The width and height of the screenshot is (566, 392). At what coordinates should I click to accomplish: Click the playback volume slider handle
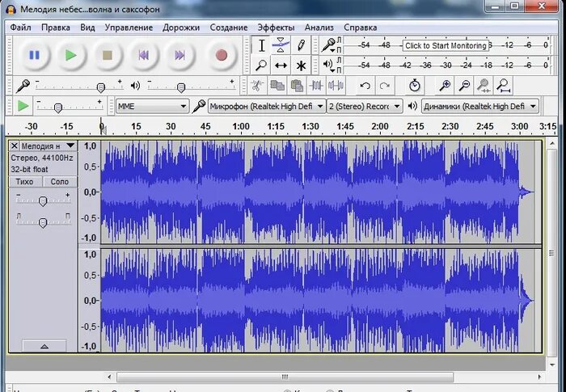[181, 87]
